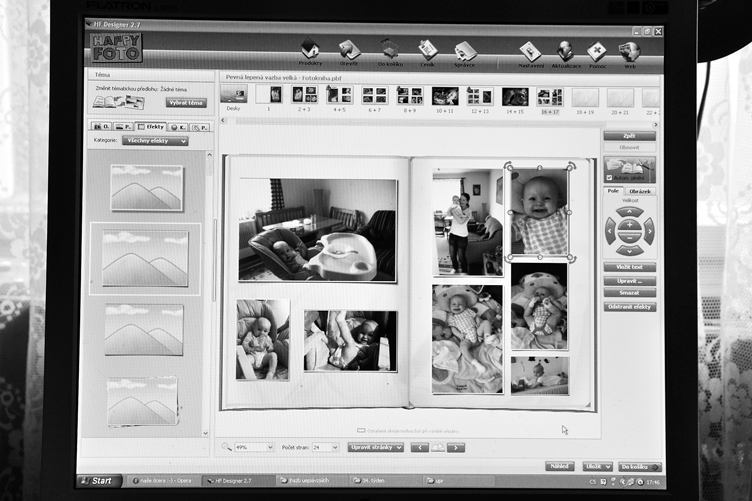Select the pages 10 + 11 thumbnail
Screen dimensions: 752x501
point(445,96)
